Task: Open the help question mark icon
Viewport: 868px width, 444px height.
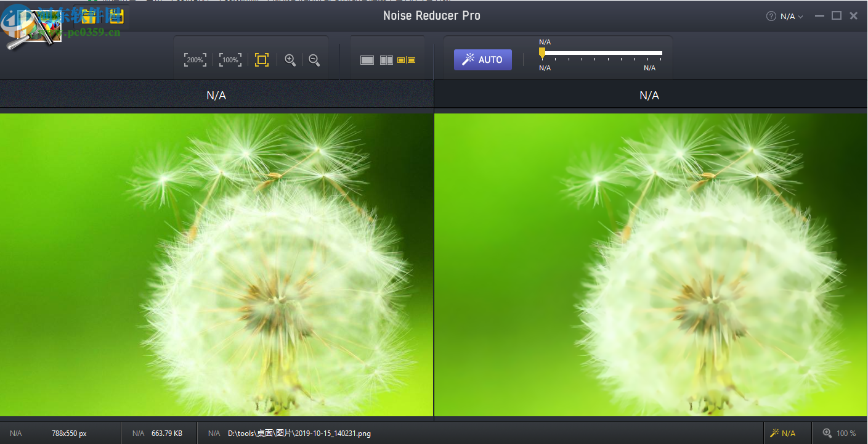Action: (x=771, y=17)
